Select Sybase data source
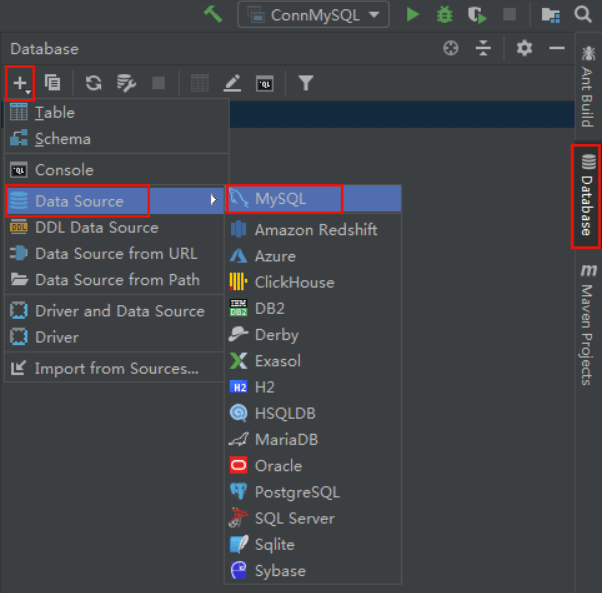Screen dimensions: 603x593 [x=313, y=571]
